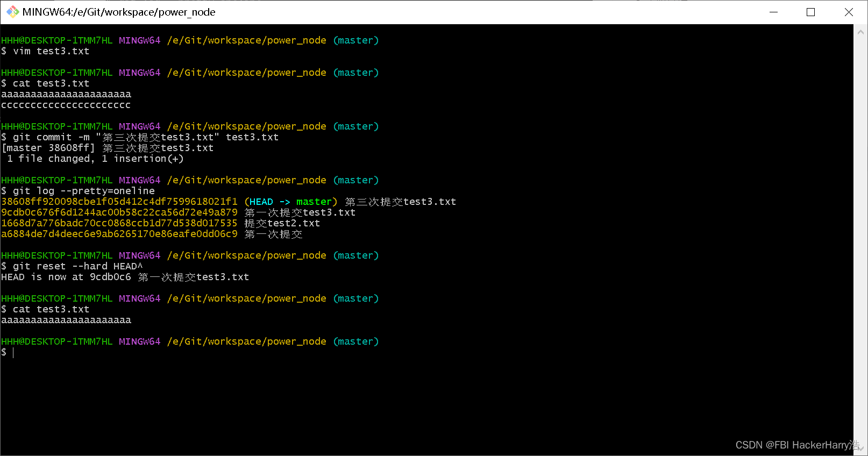Click the window title MINGW64:/e/Git/workspace/power_node
Screen dimensions: 868x456
coord(119,12)
